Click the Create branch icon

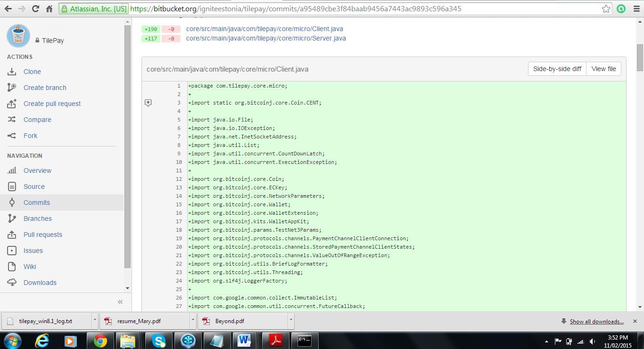(12, 88)
